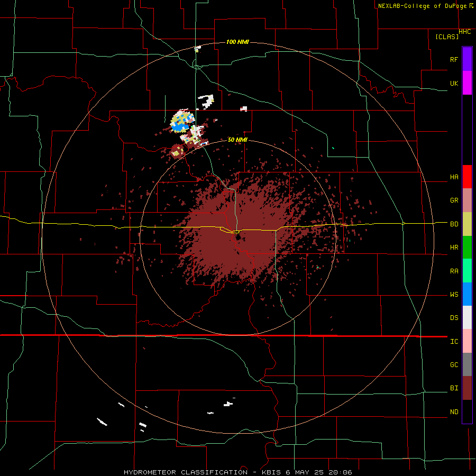Click the GC gray legend swatch
This screenshot has height=476, width=476.
[x=467, y=364]
